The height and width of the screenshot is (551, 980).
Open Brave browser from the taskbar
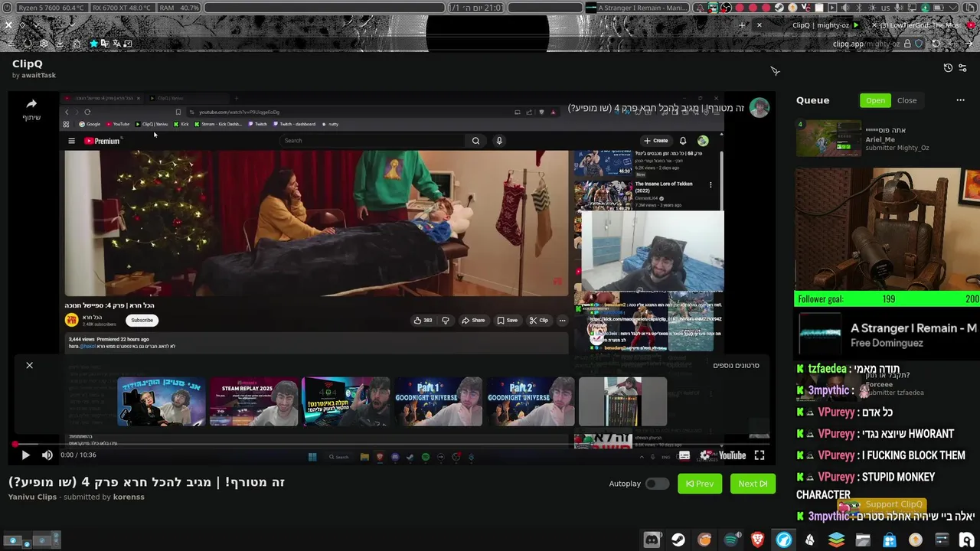pyautogui.click(x=757, y=540)
